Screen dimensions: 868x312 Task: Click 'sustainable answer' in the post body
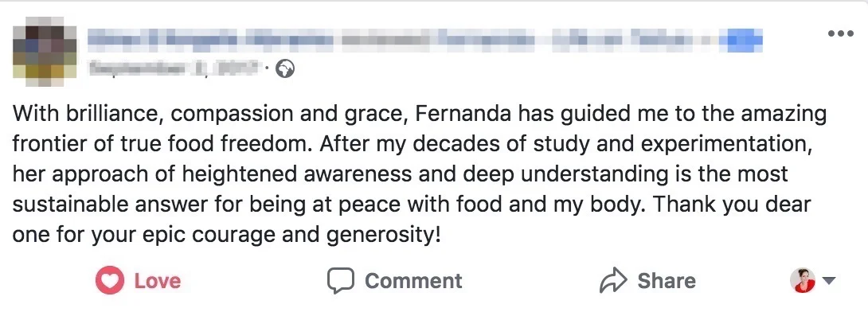96,204
